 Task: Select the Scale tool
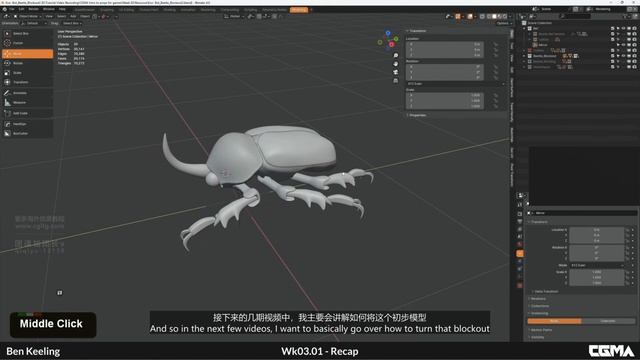pyautogui.click(x=27, y=73)
